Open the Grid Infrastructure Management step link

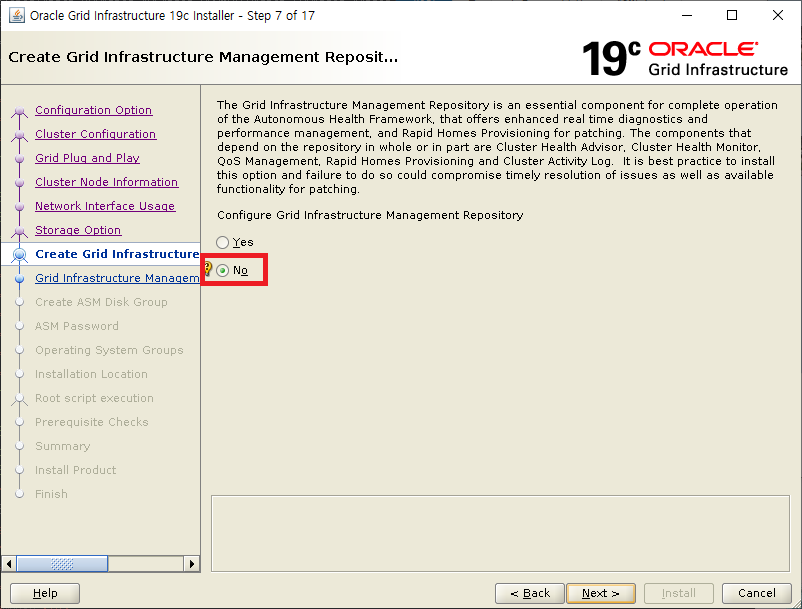pyautogui.click(x=117, y=278)
